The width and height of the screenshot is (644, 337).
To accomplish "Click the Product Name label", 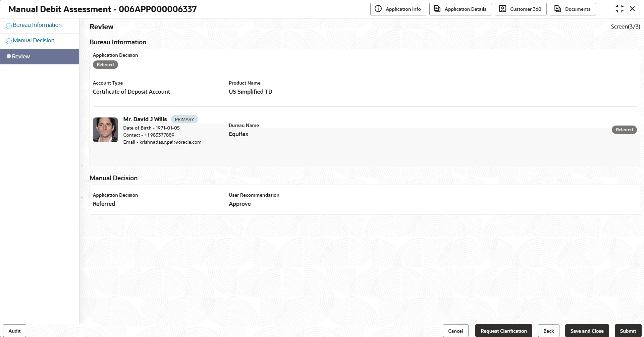I will [245, 83].
